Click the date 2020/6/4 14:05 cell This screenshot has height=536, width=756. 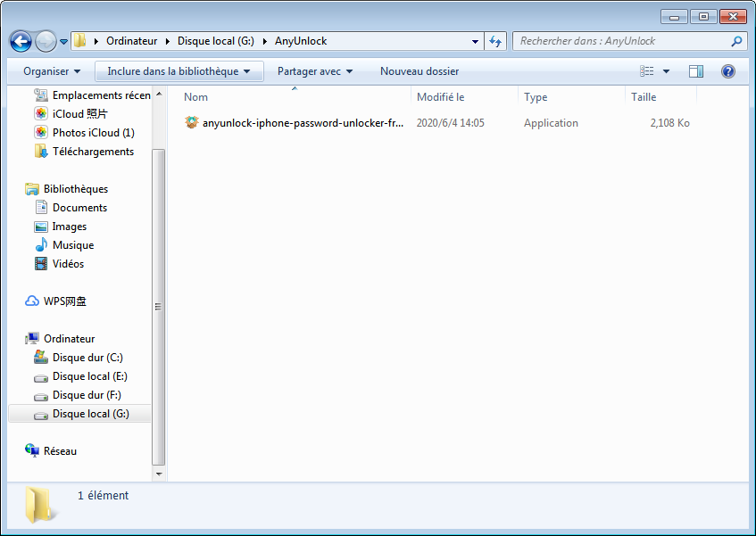point(451,123)
